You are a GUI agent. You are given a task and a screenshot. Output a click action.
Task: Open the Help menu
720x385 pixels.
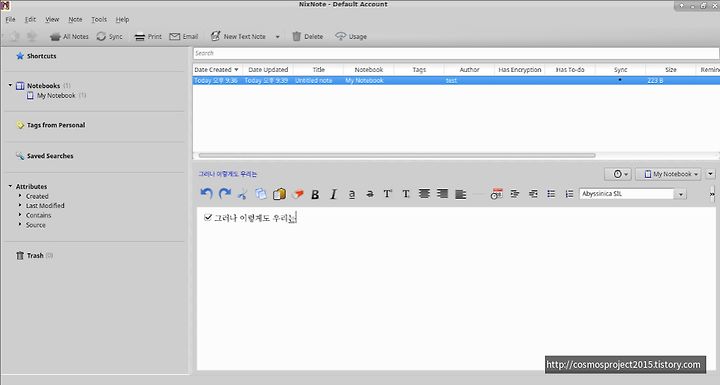pos(122,19)
